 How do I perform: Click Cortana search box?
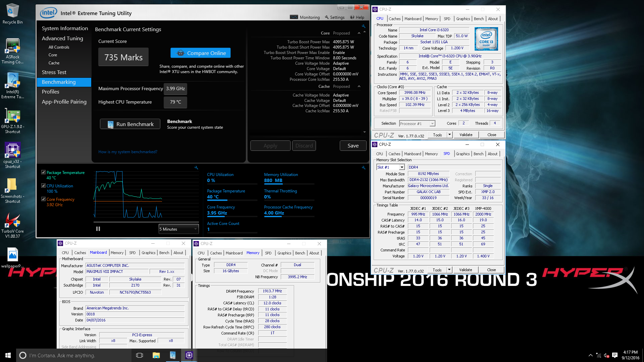(74, 355)
